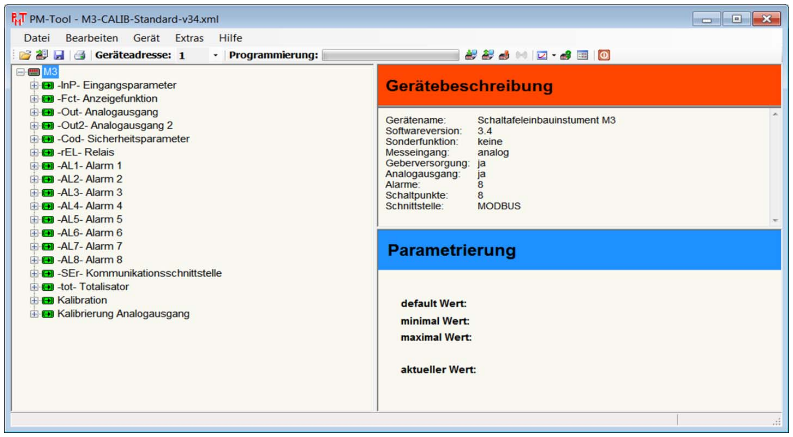Open a file with the folder icon
Image resolution: width=793 pixels, height=437 pixels.
[24, 55]
